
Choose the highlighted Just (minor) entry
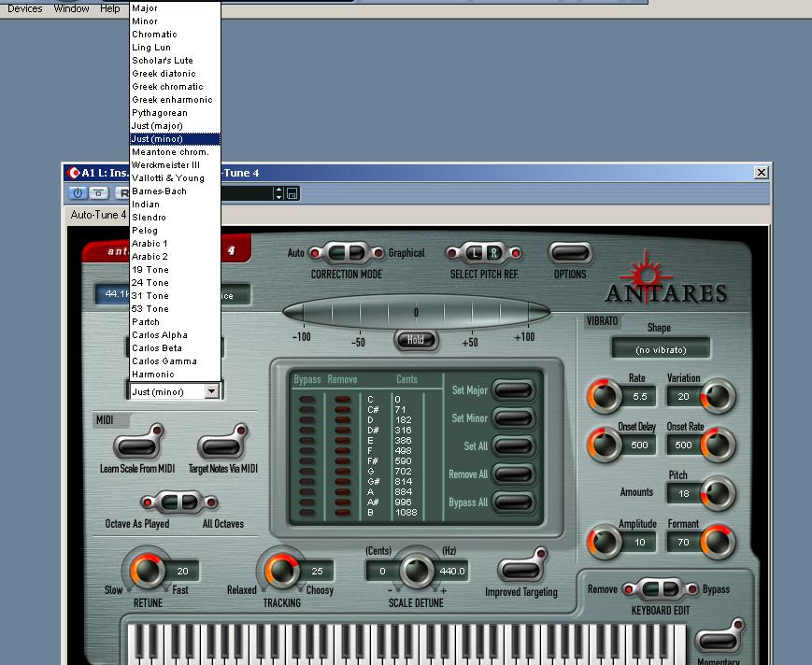point(175,138)
